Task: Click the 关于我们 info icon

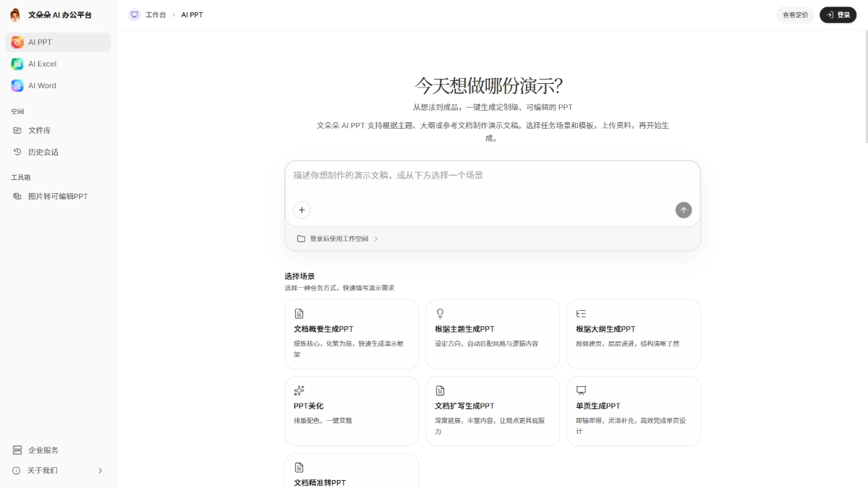Action: pos(17,470)
